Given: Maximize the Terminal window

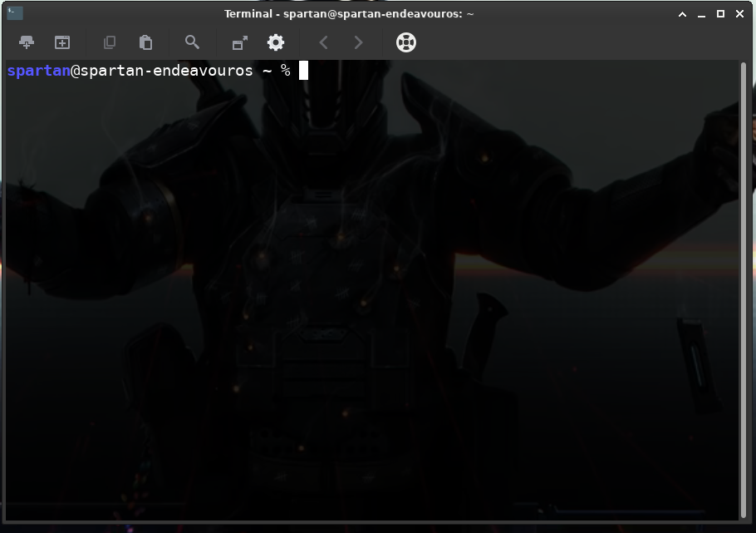Looking at the screenshot, I should [720, 14].
